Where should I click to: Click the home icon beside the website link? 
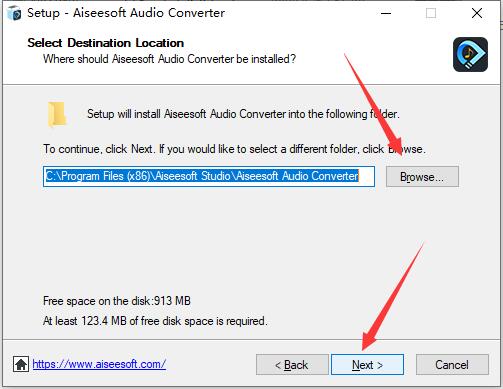[21, 364]
